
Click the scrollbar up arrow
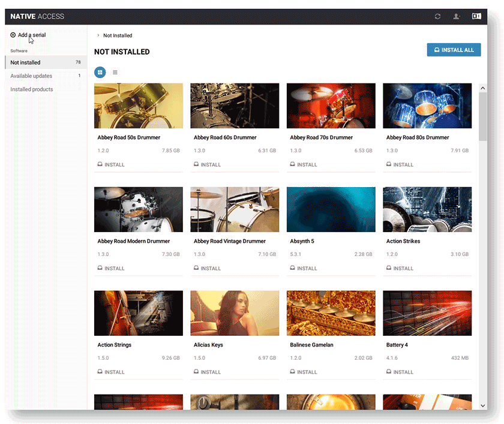click(482, 88)
